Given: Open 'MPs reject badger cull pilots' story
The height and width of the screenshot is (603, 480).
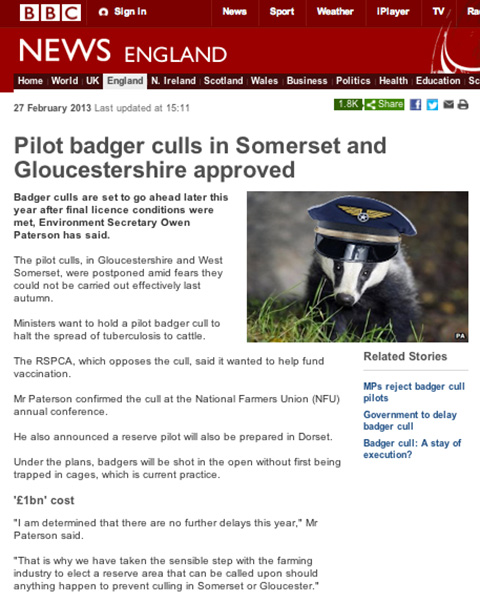Looking at the screenshot, I should (414, 392).
